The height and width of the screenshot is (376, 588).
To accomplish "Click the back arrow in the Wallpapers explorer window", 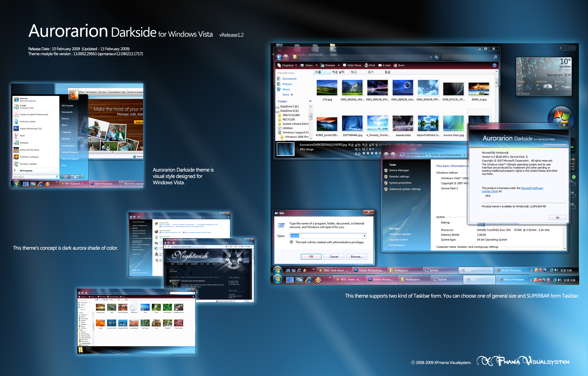I will (279, 57).
